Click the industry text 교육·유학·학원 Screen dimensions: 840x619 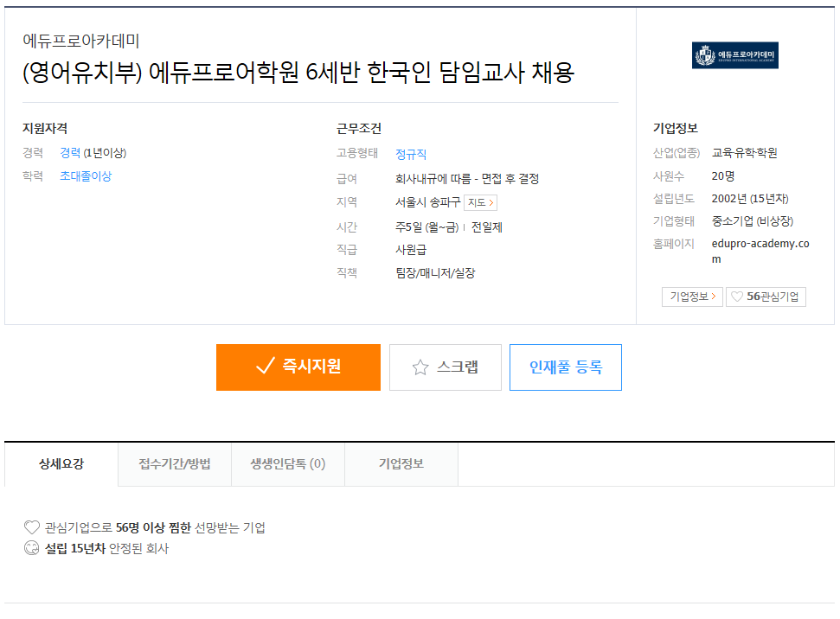point(744,153)
